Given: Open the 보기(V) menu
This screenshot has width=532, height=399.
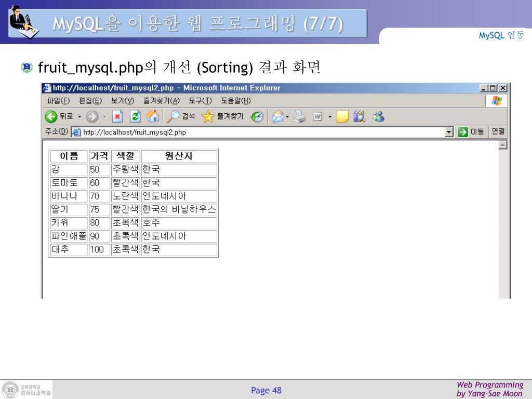Looking at the screenshot, I should pos(123,101).
